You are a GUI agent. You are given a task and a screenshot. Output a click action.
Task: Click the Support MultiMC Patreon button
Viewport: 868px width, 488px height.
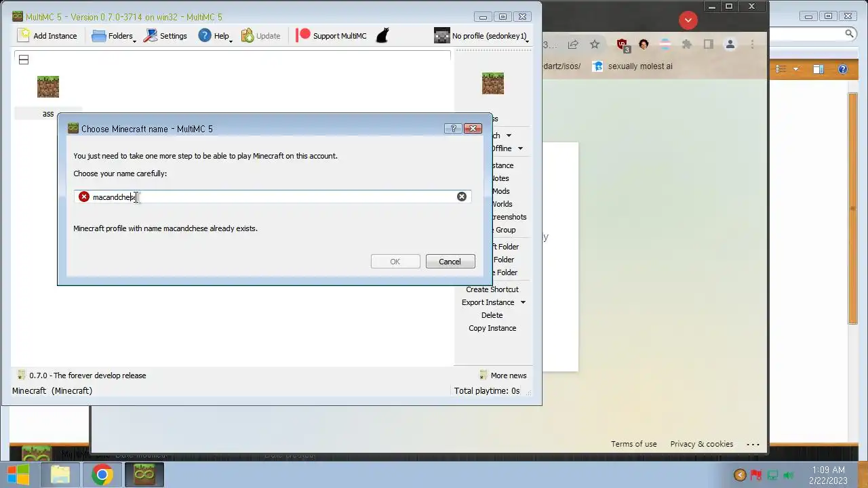pyautogui.click(x=331, y=36)
